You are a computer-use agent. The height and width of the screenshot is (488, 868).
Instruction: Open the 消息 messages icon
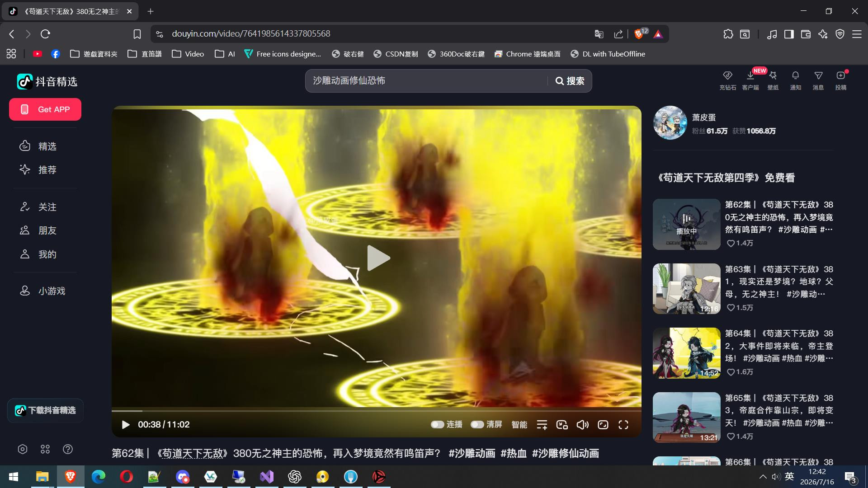[818, 80]
